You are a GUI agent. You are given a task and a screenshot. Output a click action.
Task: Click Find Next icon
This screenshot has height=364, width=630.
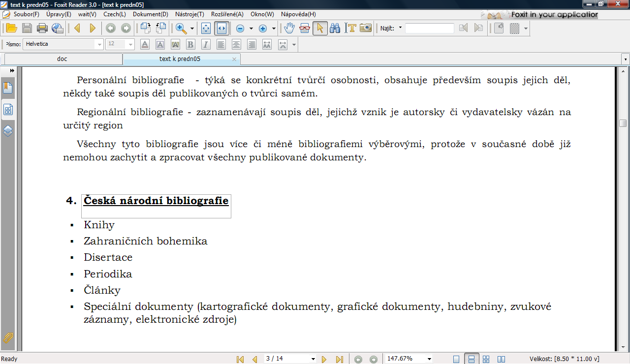478,28
